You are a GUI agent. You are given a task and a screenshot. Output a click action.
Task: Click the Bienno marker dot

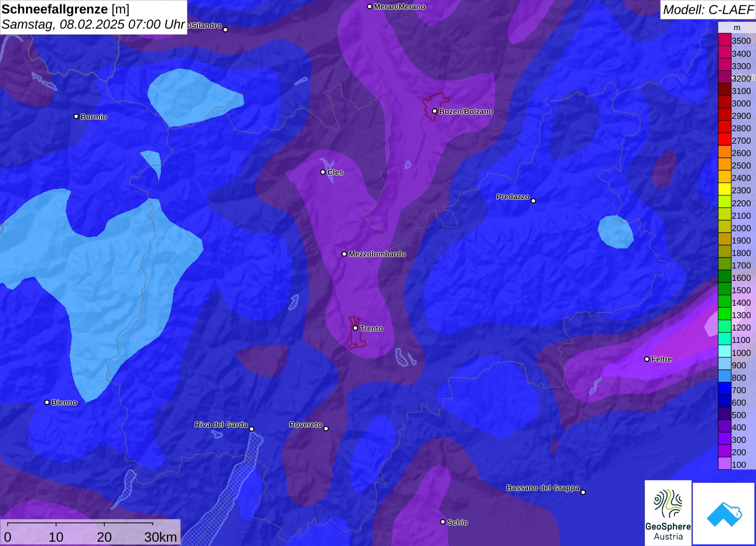pos(47,402)
